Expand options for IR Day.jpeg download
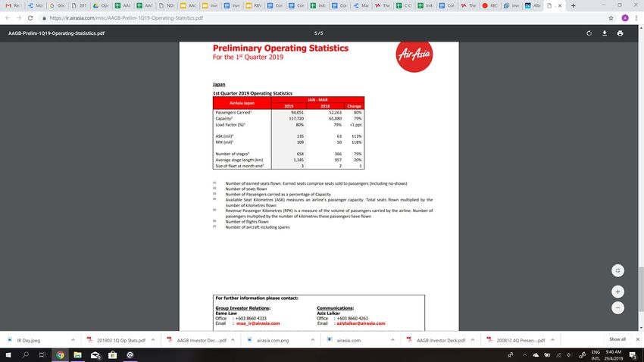This screenshot has width=644, height=362. click(x=73, y=340)
